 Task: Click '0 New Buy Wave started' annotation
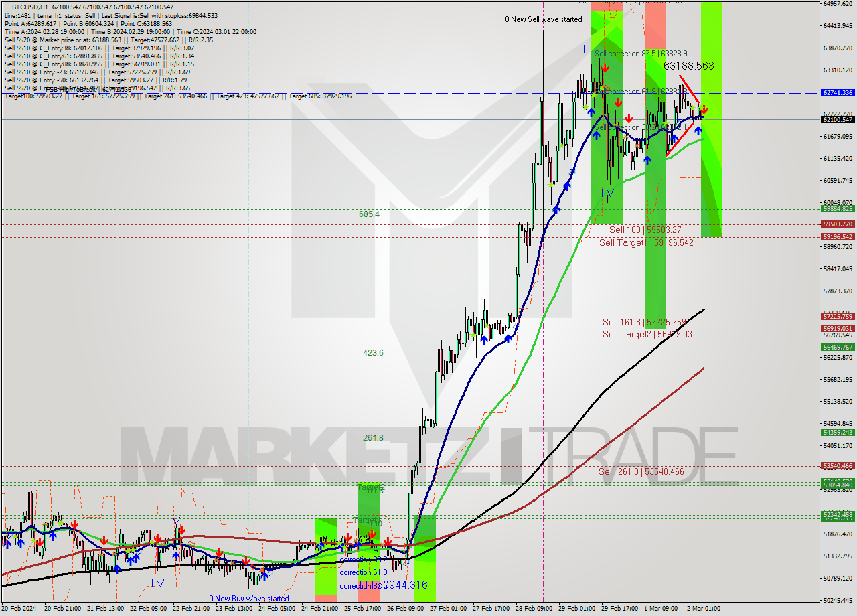point(249,599)
